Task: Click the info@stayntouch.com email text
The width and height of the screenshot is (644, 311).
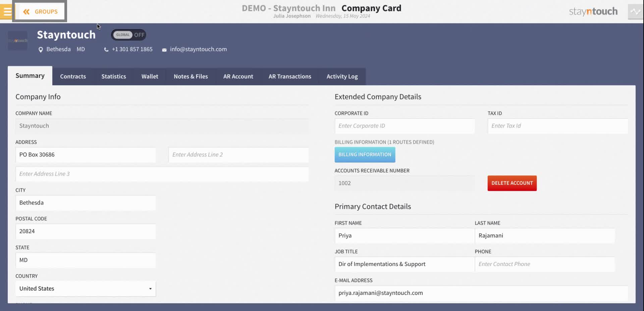Action: click(198, 49)
